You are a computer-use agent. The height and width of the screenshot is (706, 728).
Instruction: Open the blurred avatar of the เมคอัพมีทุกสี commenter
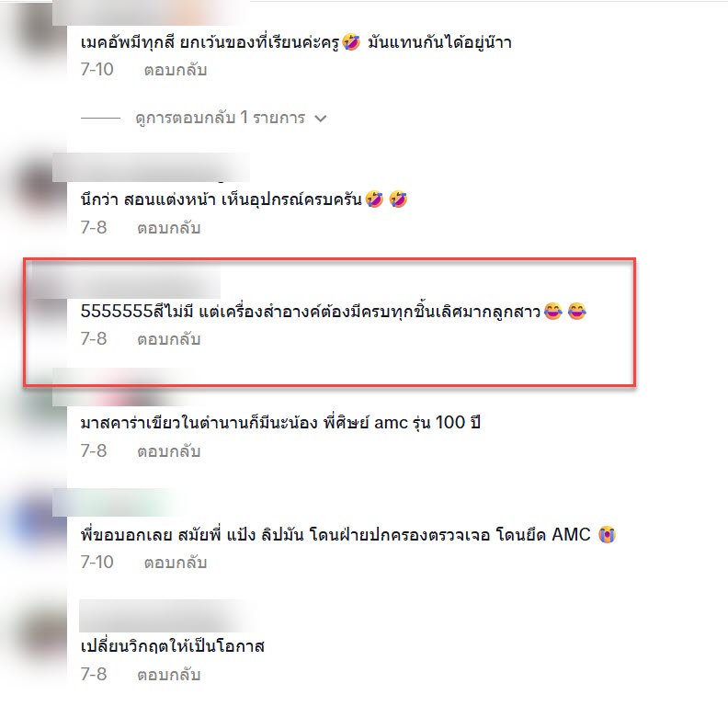point(35,32)
